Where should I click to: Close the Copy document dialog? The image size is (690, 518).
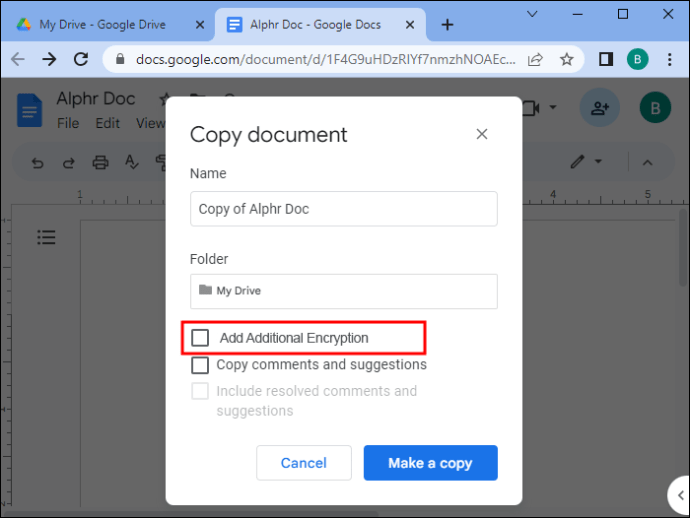[x=482, y=134]
